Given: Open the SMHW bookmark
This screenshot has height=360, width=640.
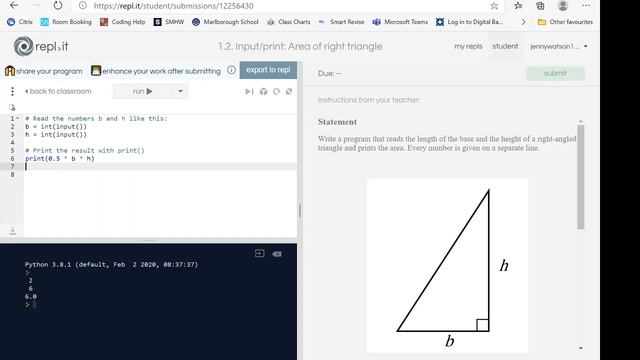Looking at the screenshot, I should coord(169,22).
